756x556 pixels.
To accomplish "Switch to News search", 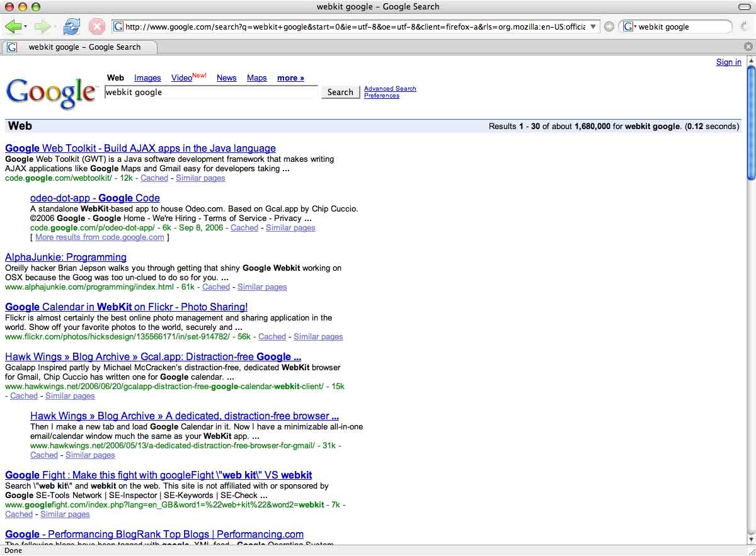I will click(227, 78).
